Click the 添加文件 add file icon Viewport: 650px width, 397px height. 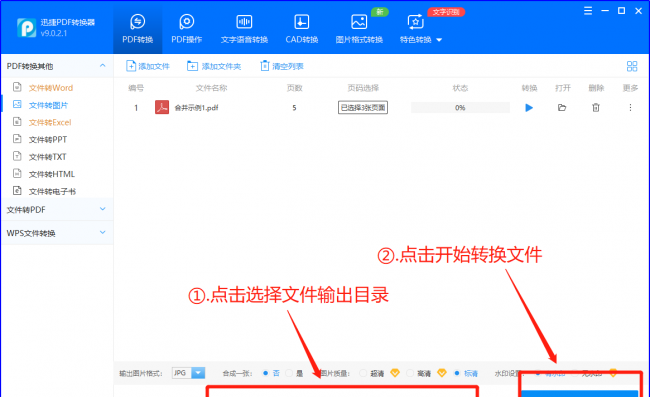tap(131, 66)
